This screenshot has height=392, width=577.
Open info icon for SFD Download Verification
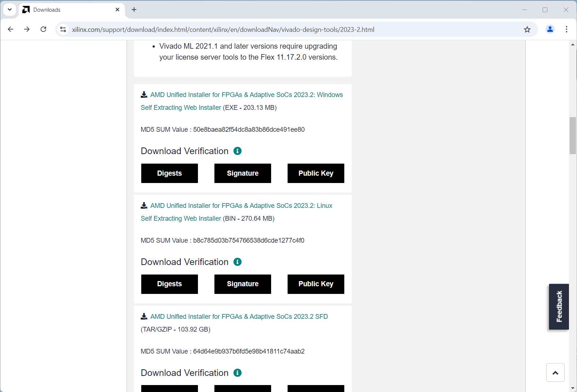click(237, 373)
